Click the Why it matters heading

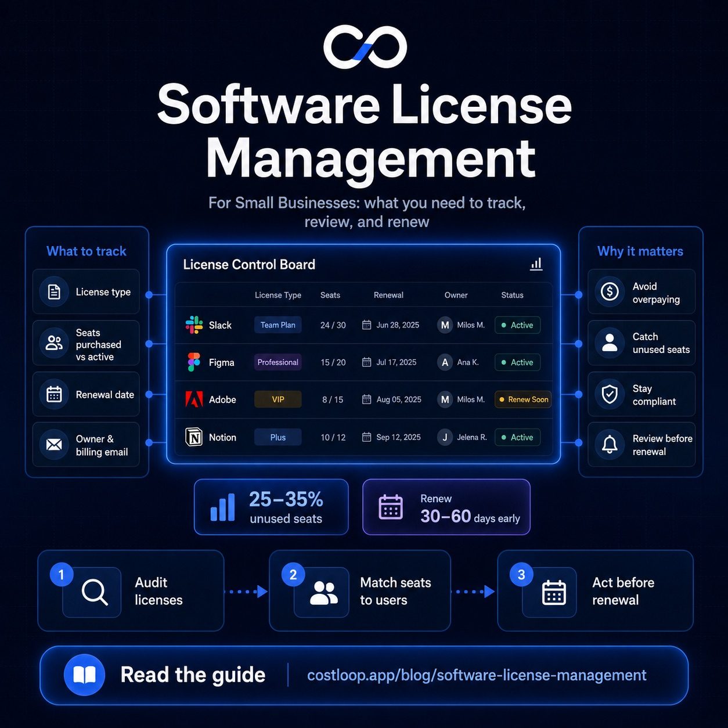click(640, 251)
